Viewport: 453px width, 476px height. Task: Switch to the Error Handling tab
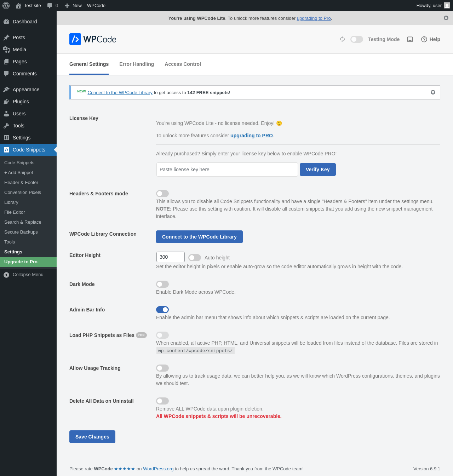(x=137, y=64)
